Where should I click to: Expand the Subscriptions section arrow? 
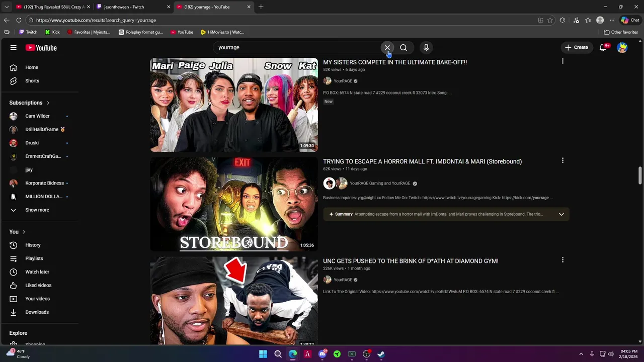tap(48, 103)
